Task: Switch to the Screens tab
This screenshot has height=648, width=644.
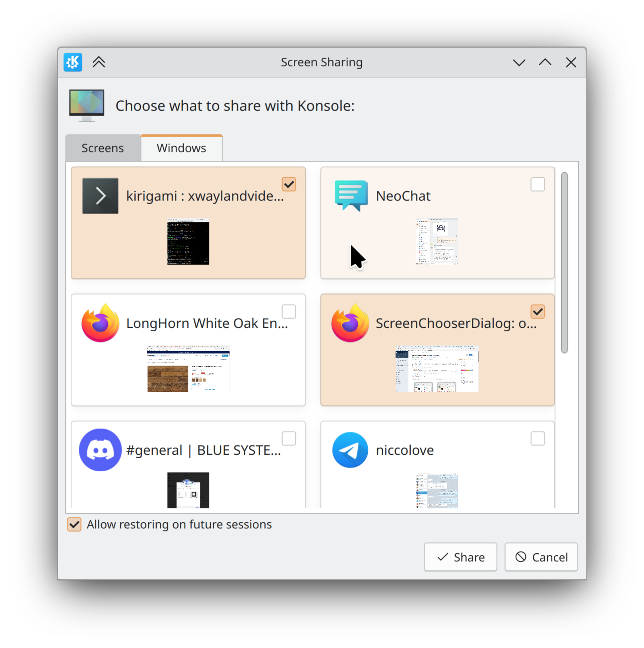Action: point(103,148)
